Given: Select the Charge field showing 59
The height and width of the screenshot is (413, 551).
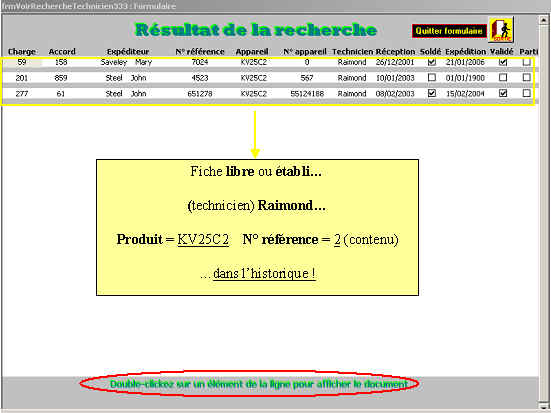Looking at the screenshot, I should [22, 62].
